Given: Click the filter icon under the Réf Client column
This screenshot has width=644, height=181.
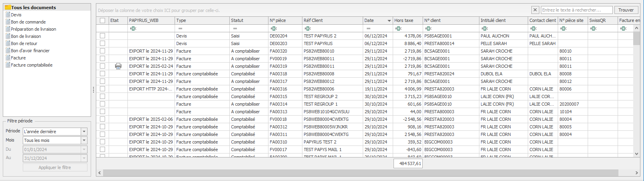Looking at the screenshot, I should click(x=308, y=28).
